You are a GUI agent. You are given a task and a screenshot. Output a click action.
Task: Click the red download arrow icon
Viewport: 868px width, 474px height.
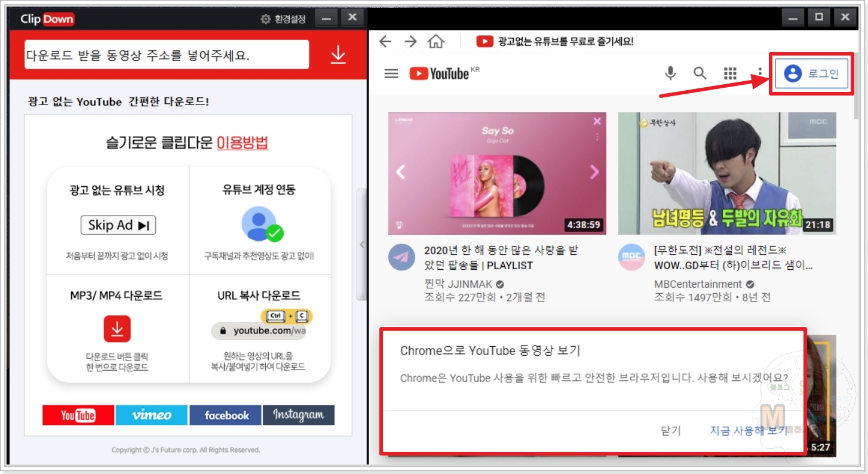click(x=338, y=55)
